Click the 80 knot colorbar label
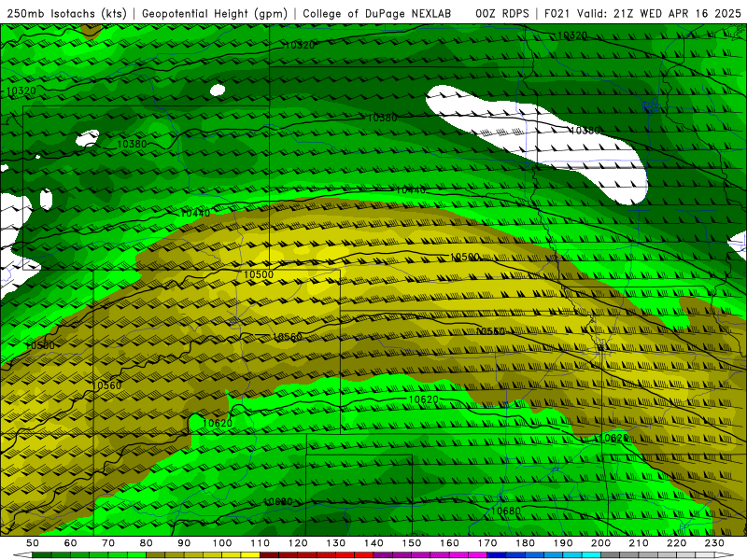Image resolution: width=747 pixels, height=560 pixels. click(147, 543)
